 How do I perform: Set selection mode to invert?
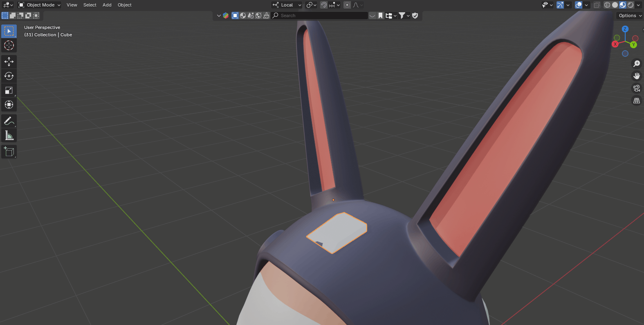[x=28, y=16]
